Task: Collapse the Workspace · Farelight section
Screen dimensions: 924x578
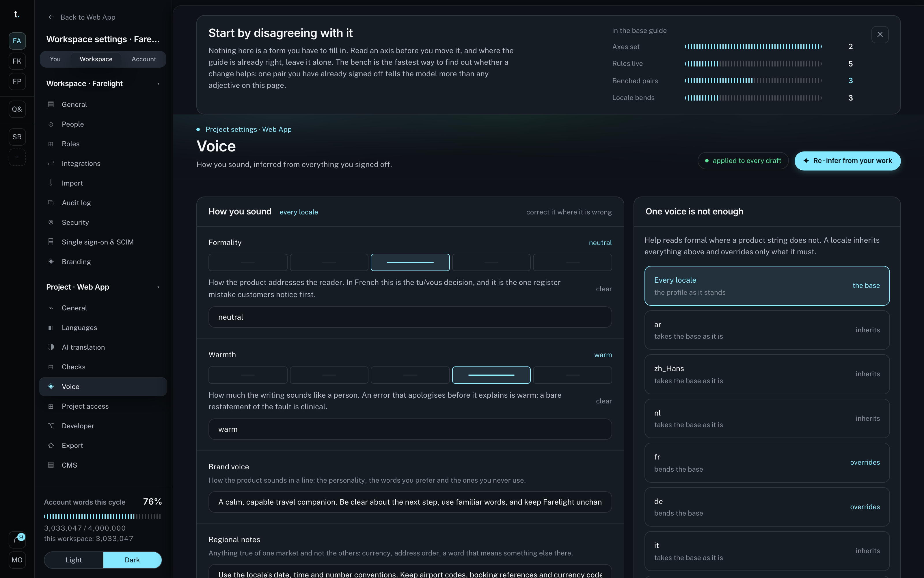Action: coord(103,83)
